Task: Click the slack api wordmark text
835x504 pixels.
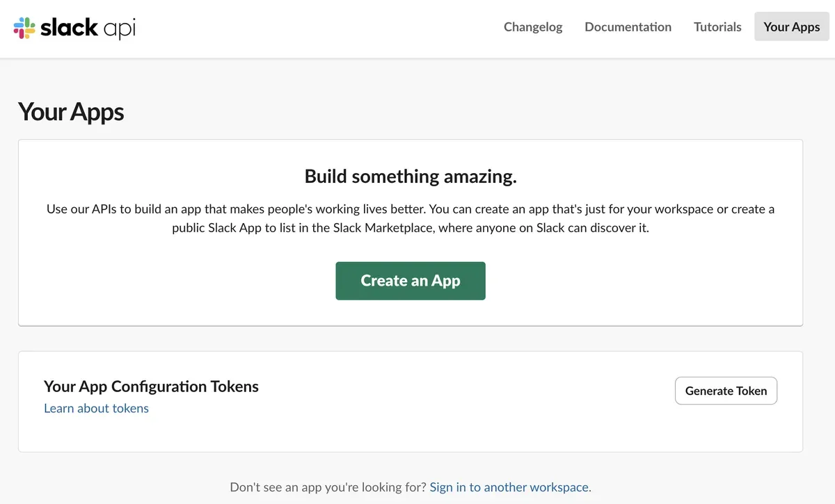Action: click(88, 28)
